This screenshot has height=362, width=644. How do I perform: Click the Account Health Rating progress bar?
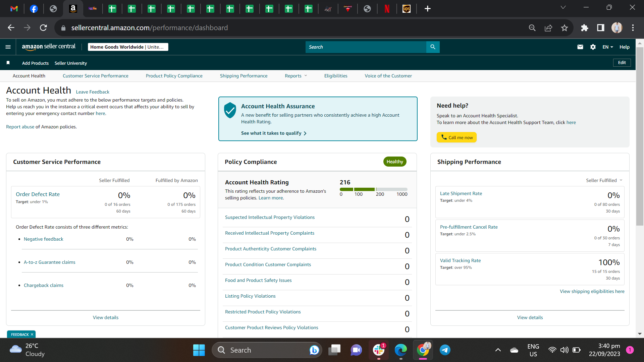(374, 189)
